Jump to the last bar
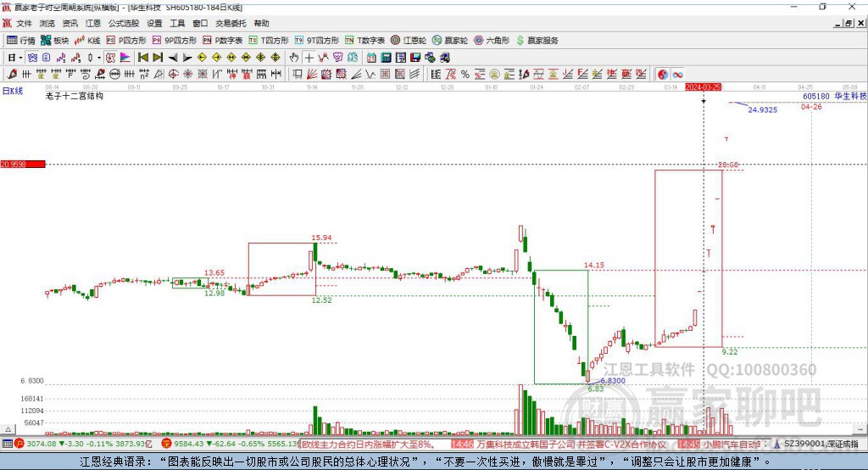Screen dimensions: 868x470 pyautogui.click(x=158, y=58)
